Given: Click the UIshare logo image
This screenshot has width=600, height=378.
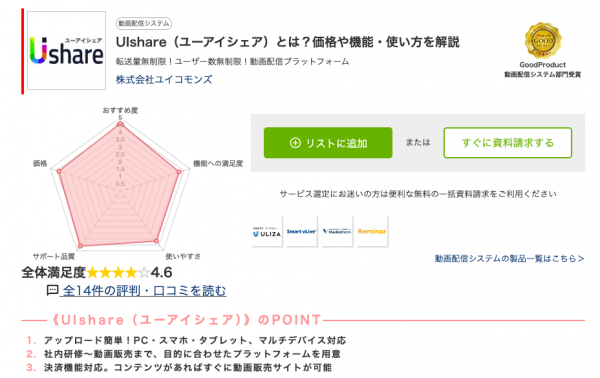Looking at the screenshot, I should (x=67, y=51).
